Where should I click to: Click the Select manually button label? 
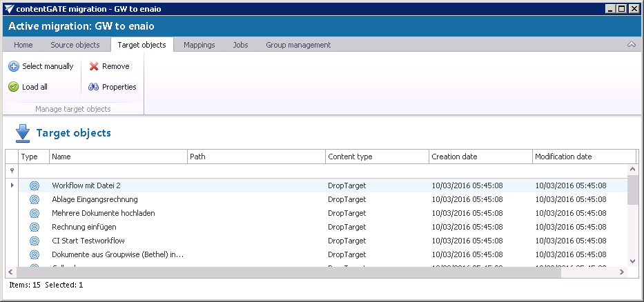(48, 66)
